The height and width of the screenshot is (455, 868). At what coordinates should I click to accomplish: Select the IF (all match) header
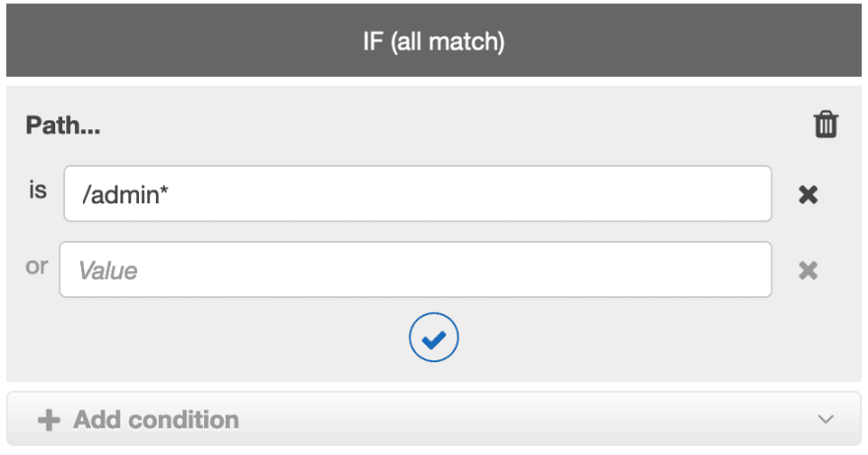click(433, 39)
